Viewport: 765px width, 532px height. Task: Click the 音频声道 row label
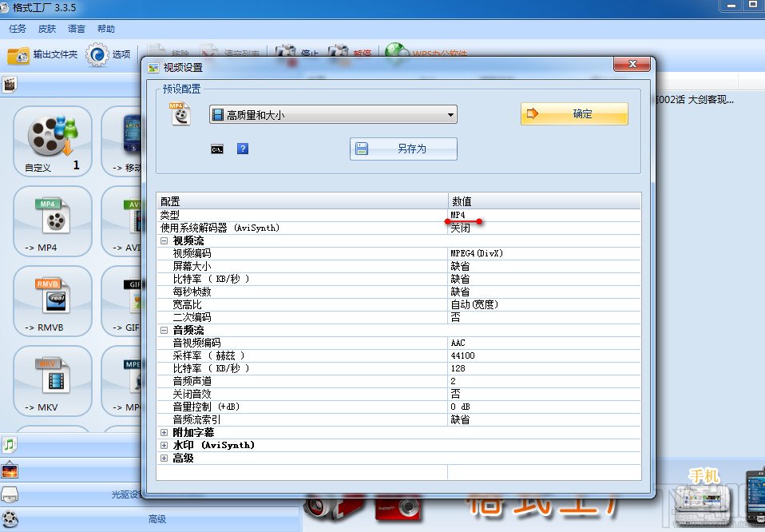(x=192, y=381)
